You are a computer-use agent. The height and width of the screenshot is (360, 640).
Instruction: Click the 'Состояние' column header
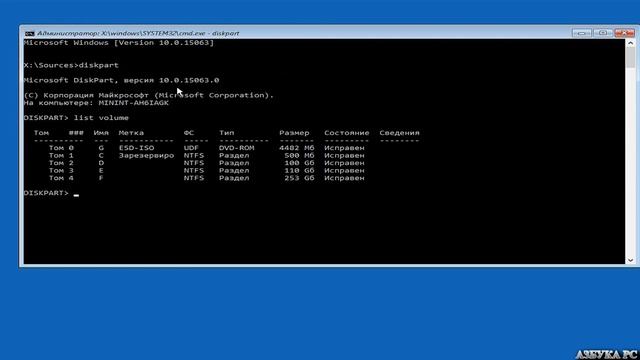[347, 133]
